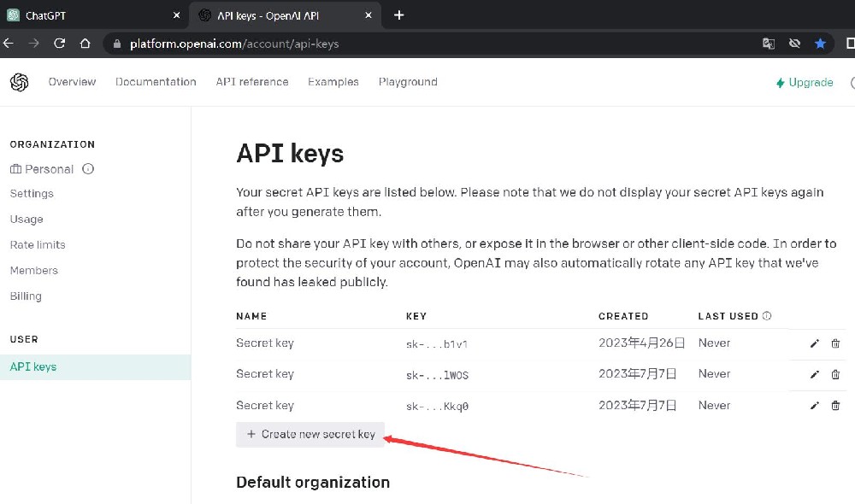Click Create new secret key button

tap(310, 434)
